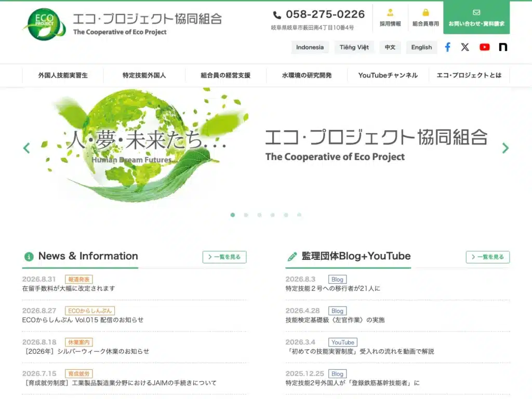Click the 育成就労 category tag
Screen dimensions: 532x399
click(x=79, y=374)
